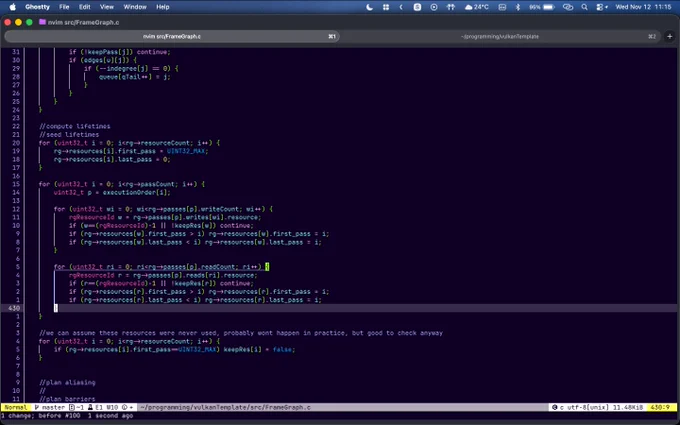
Task: Open the date and time Wed Nov 12
Action: pos(643,7)
